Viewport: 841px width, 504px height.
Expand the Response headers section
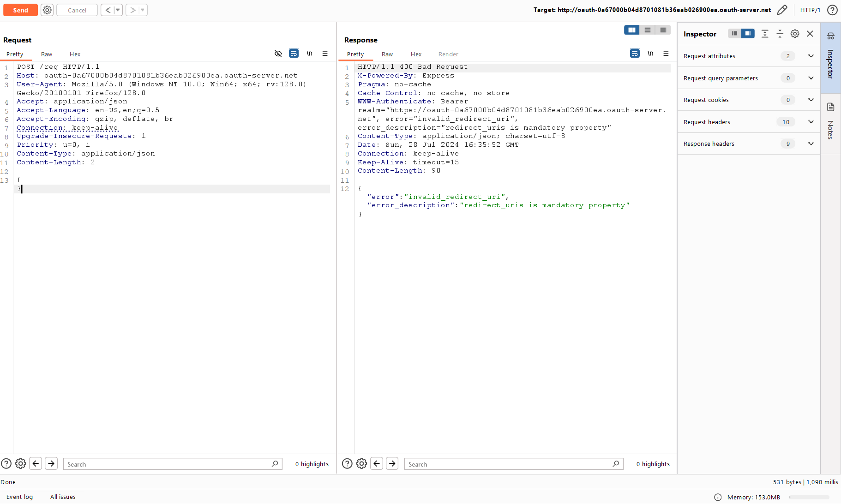click(x=811, y=144)
